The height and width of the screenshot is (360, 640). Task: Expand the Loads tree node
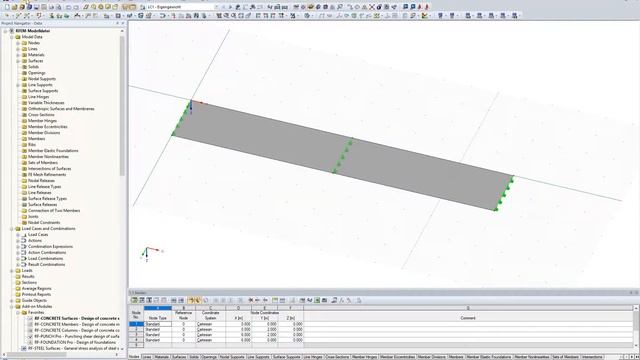[x=12, y=271]
